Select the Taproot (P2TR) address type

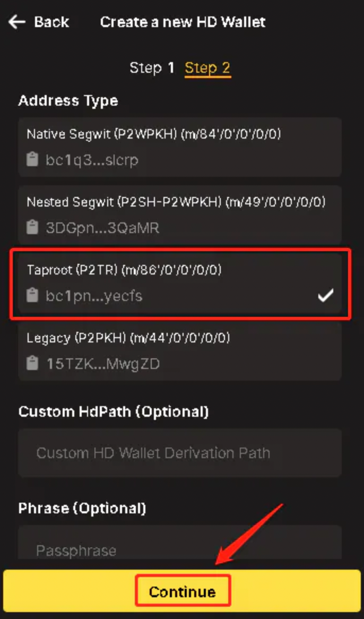[x=180, y=283]
